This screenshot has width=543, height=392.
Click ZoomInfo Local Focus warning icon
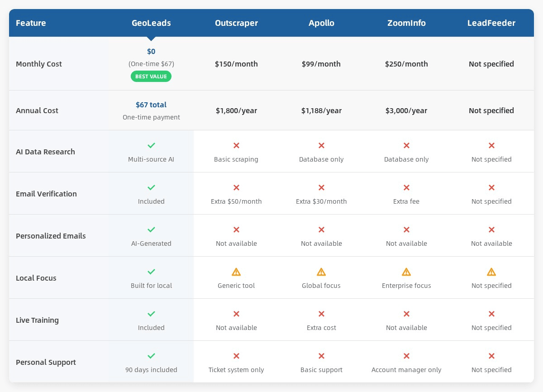click(406, 272)
